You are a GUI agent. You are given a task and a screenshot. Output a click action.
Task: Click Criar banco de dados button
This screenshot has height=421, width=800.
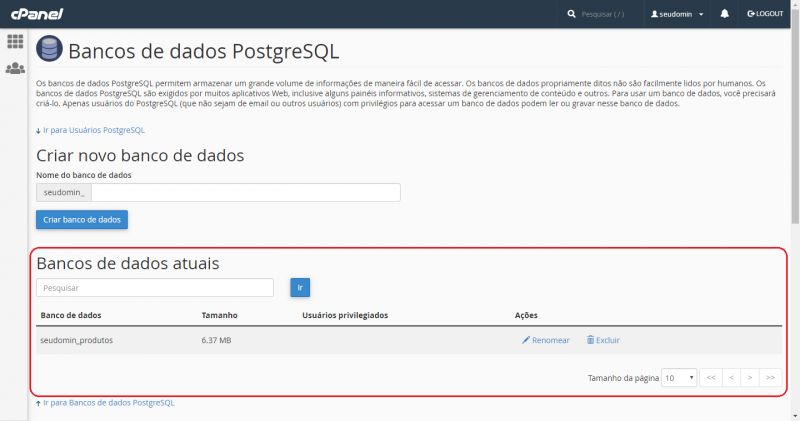(82, 219)
